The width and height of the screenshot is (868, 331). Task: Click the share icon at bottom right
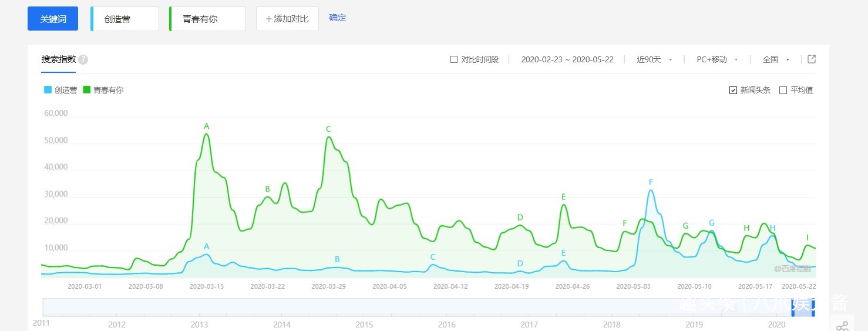842,326
